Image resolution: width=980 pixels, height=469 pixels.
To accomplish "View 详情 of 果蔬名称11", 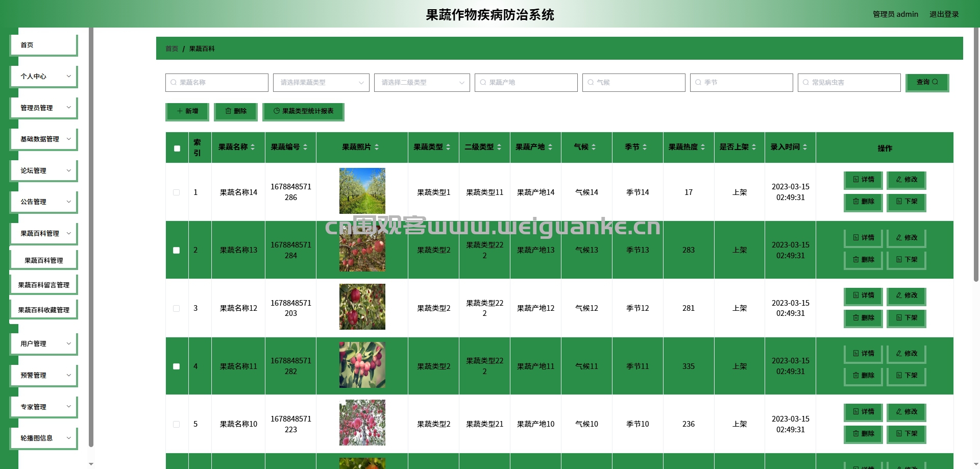I will pos(864,354).
